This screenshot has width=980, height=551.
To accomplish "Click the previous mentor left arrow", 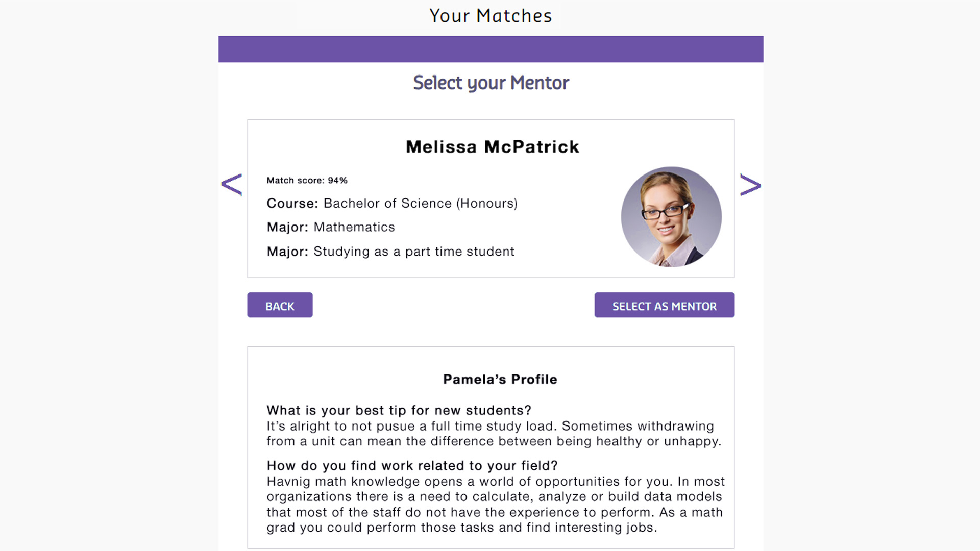I will [231, 185].
